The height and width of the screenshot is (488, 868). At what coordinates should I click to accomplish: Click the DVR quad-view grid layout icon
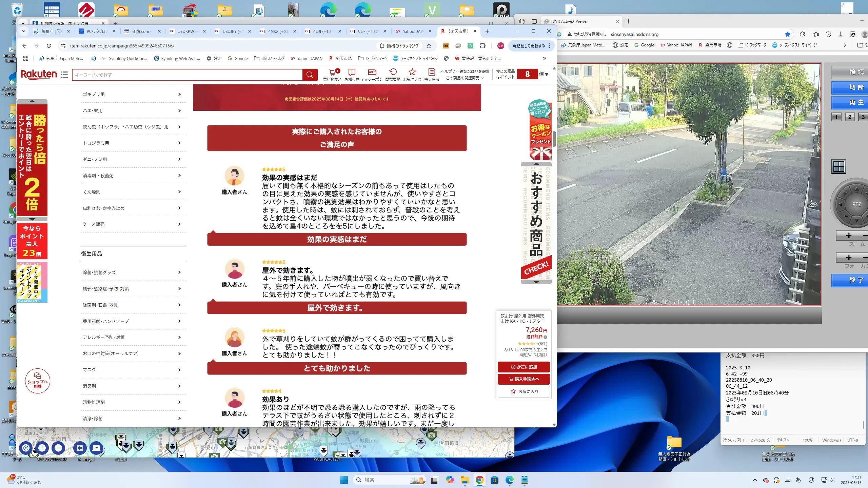click(839, 166)
